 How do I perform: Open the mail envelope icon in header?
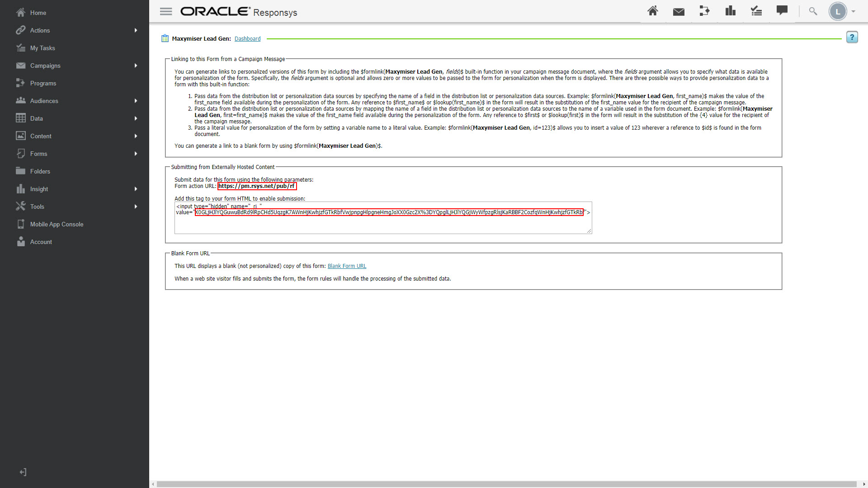click(x=679, y=12)
